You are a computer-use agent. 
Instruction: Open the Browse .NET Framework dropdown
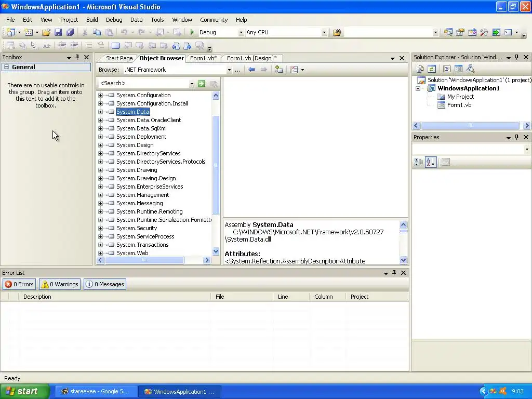click(x=229, y=70)
